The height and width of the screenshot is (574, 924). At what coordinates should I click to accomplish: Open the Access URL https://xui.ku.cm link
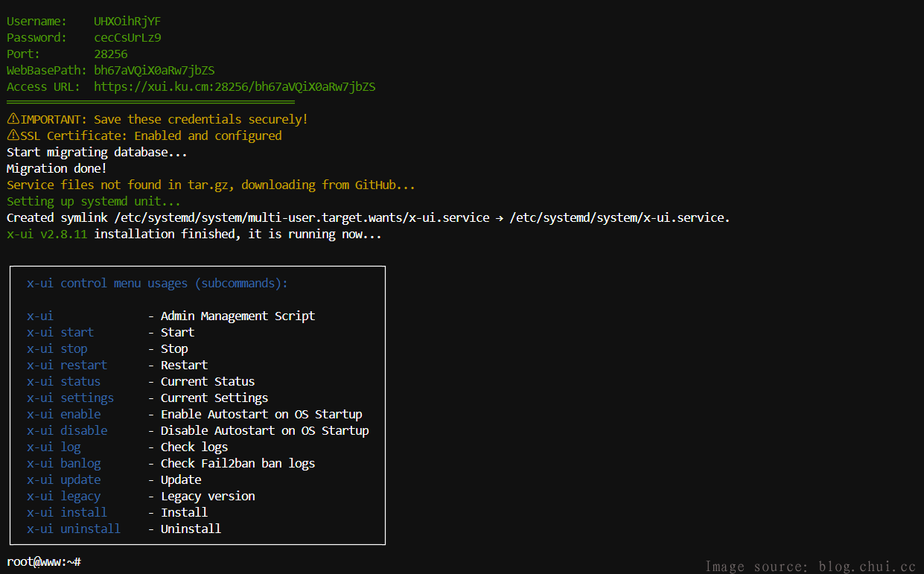point(234,86)
